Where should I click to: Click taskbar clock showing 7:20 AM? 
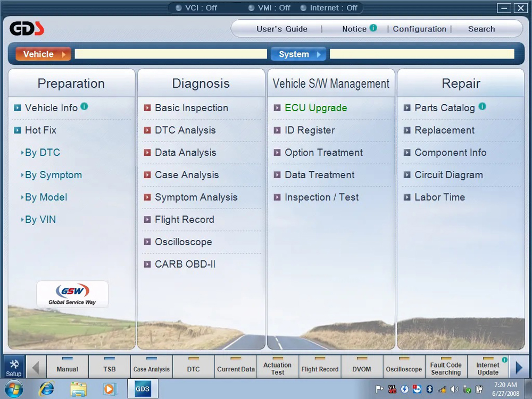(505, 389)
